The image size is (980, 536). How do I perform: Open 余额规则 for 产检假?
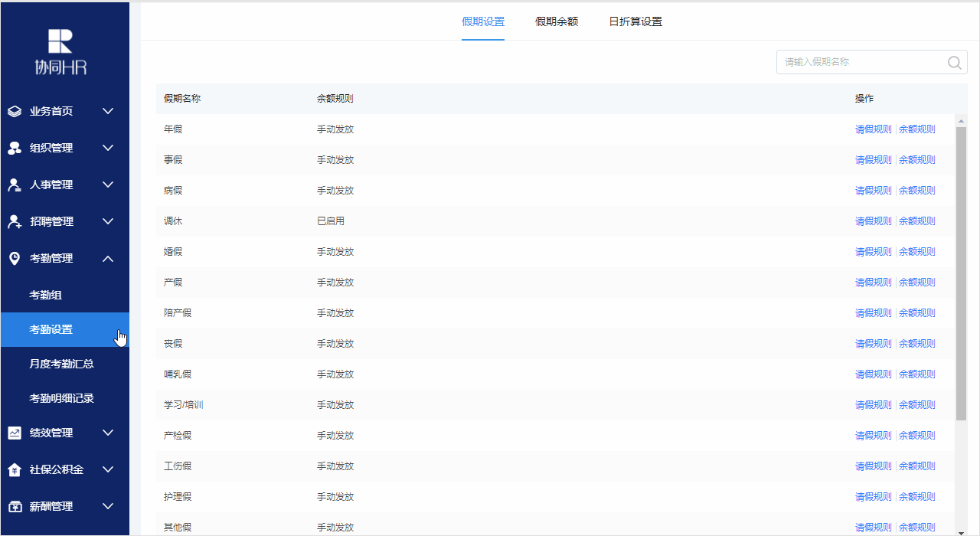(917, 436)
